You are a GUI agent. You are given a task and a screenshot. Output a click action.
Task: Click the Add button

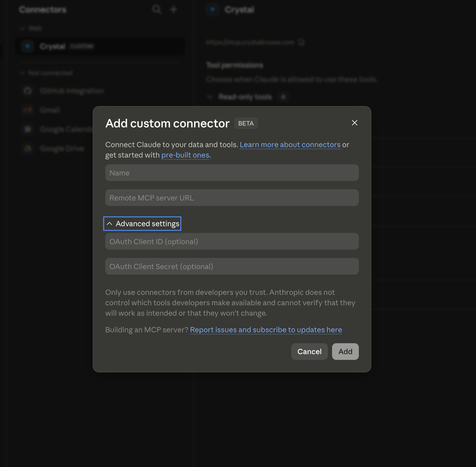(345, 352)
